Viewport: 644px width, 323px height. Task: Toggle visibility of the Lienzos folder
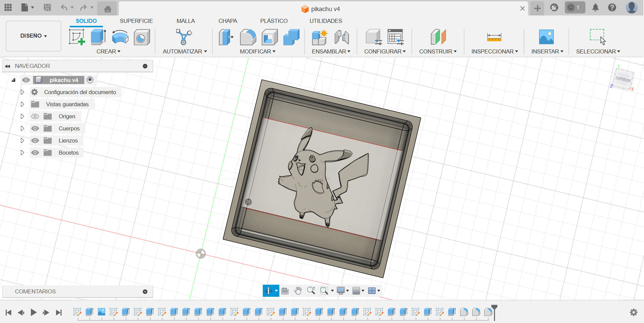tap(35, 140)
